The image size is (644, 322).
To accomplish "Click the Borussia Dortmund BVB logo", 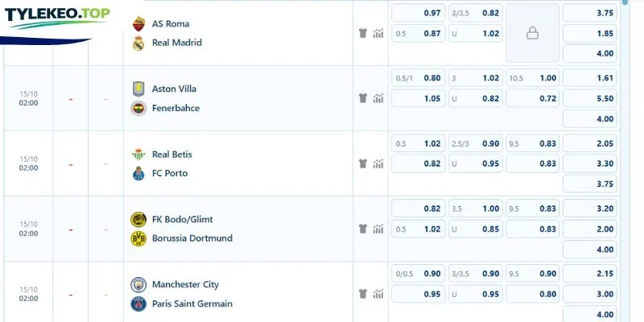I will (138, 238).
